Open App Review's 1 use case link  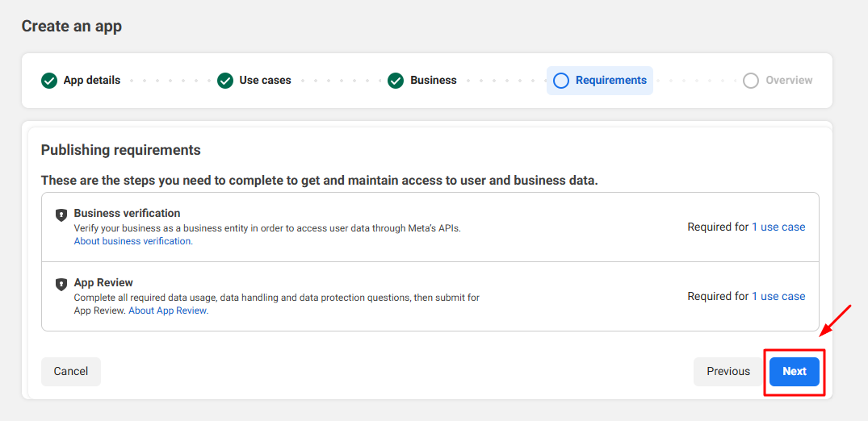point(778,297)
